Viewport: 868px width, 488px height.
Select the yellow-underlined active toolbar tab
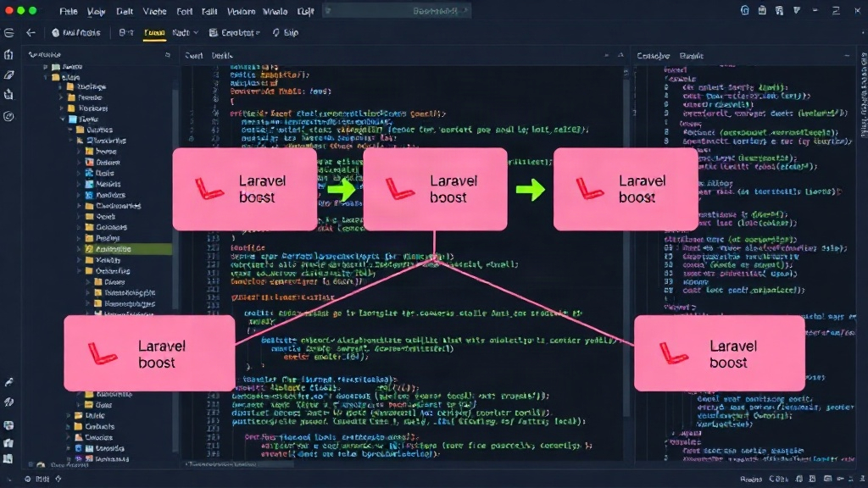154,33
